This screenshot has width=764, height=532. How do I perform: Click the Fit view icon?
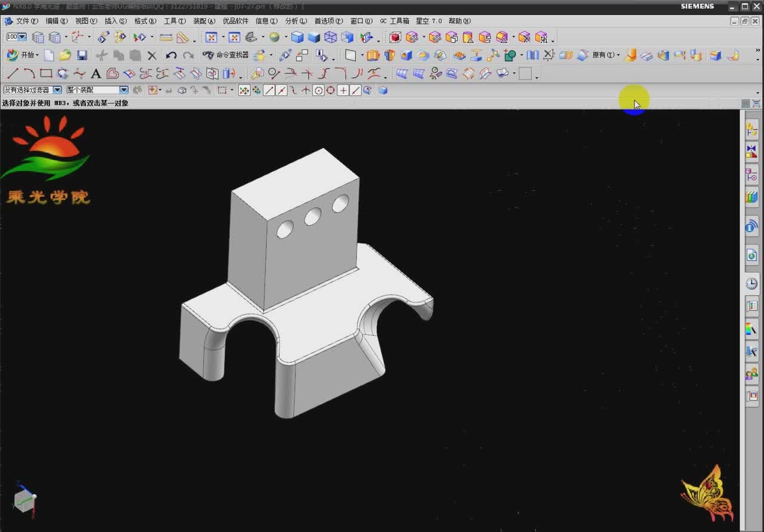tap(211, 38)
